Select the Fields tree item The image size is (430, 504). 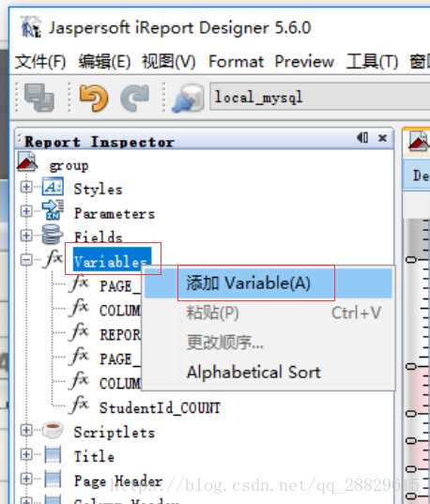[98, 237]
